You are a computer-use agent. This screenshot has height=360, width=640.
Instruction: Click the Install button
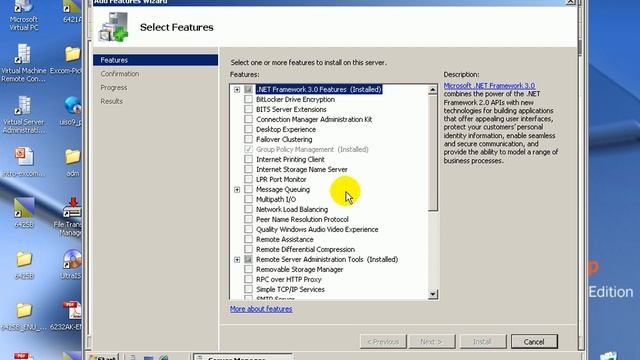click(483, 342)
